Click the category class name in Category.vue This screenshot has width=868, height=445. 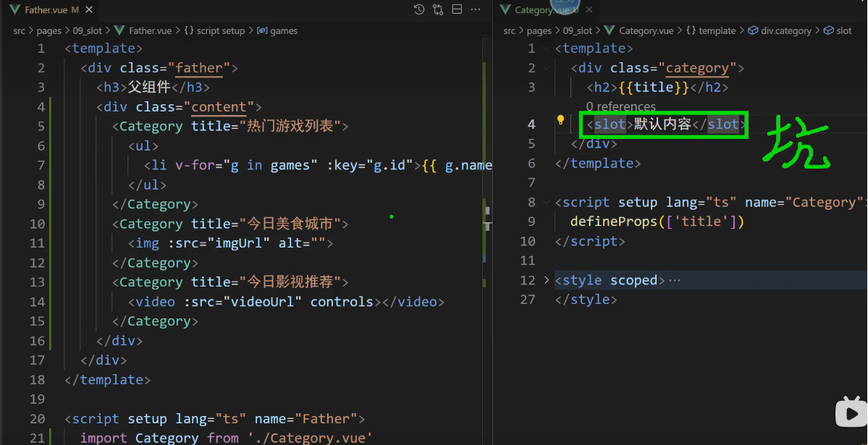coord(697,68)
